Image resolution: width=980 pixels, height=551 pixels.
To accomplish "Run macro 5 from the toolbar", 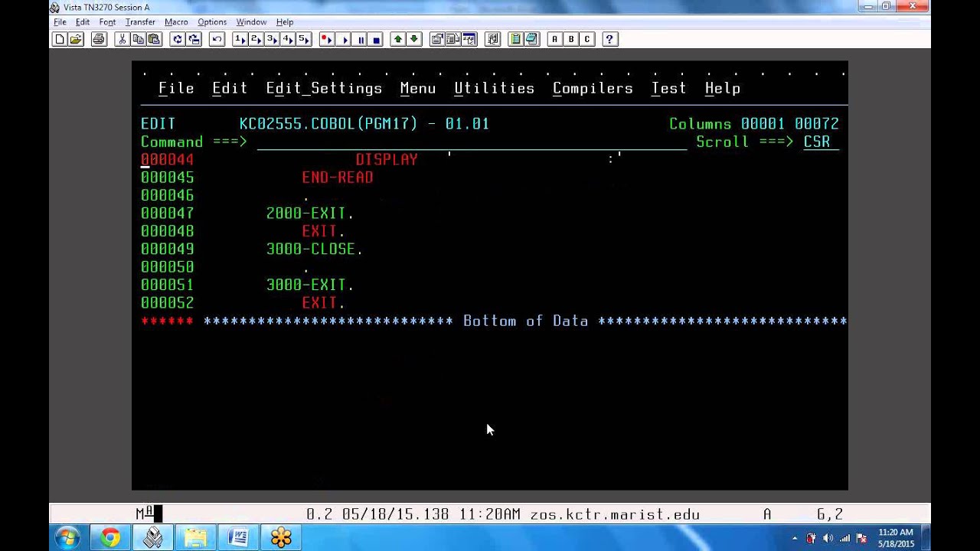I will 304,39.
